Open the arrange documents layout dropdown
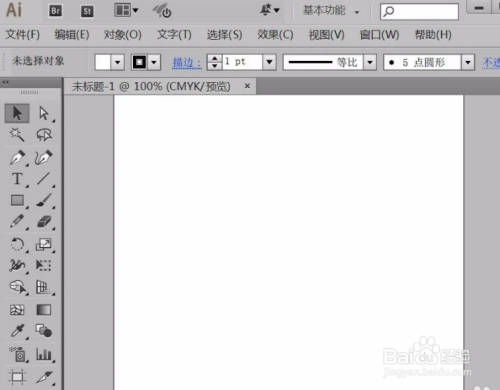Screen dimensions: 500x390 click(126, 10)
